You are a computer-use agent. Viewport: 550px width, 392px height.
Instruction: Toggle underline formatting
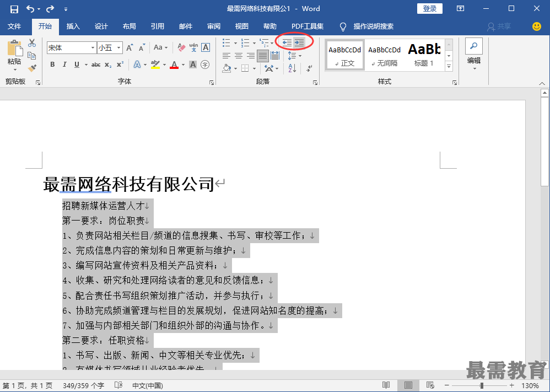pyautogui.click(x=77, y=65)
